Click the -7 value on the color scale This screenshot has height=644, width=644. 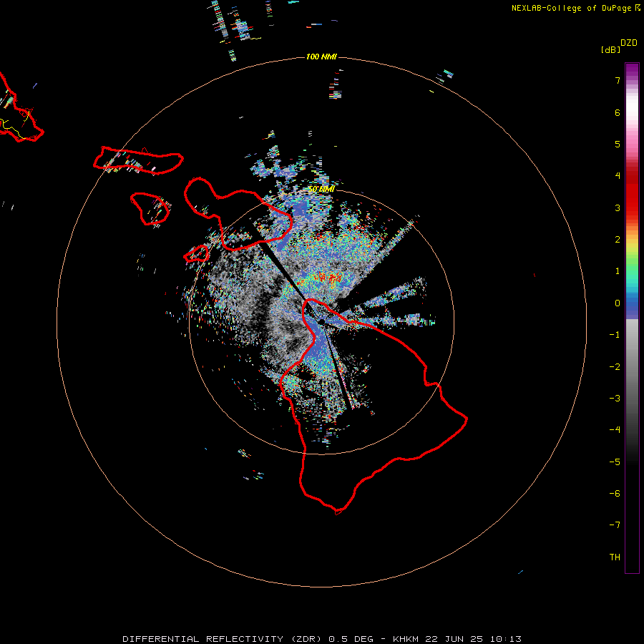(x=615, y=525)
